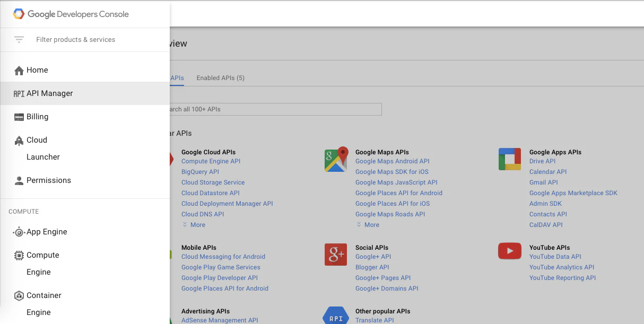The image size is (644, 324).
Task: Open the Google Maps Android API link
Action: pyautogui.click(x=392, y=161)
